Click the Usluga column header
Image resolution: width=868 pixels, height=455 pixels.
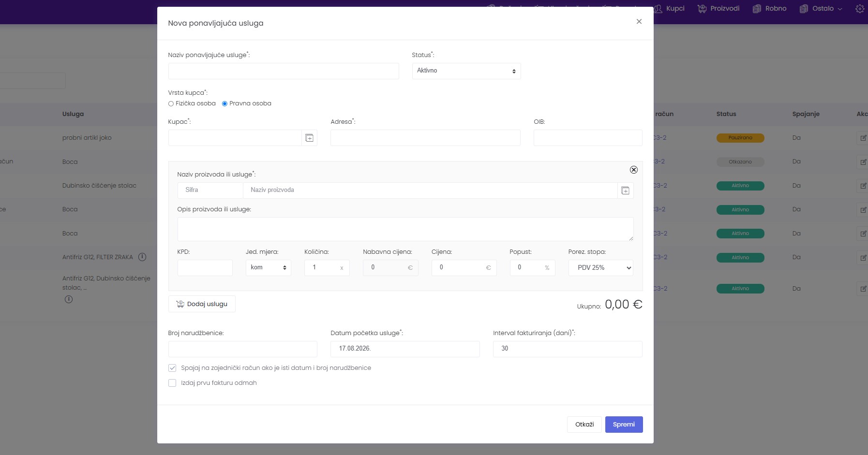pos(73,114)
